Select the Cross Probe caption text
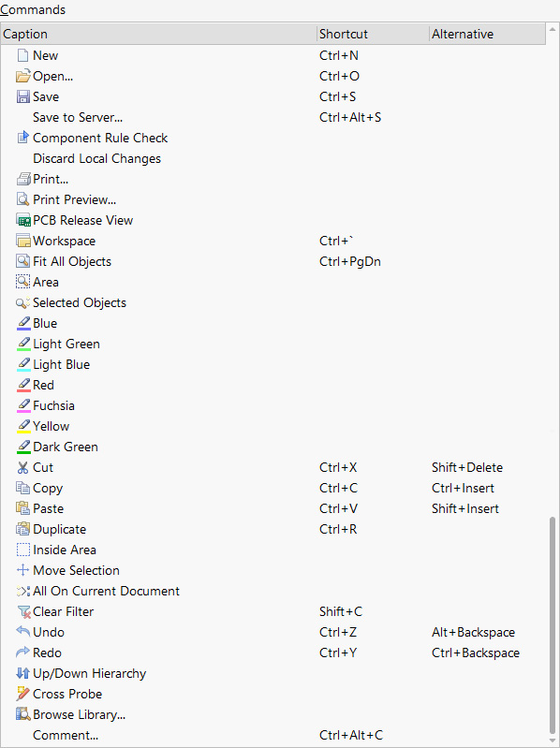560x748 pixels. (x=67, y=694)
